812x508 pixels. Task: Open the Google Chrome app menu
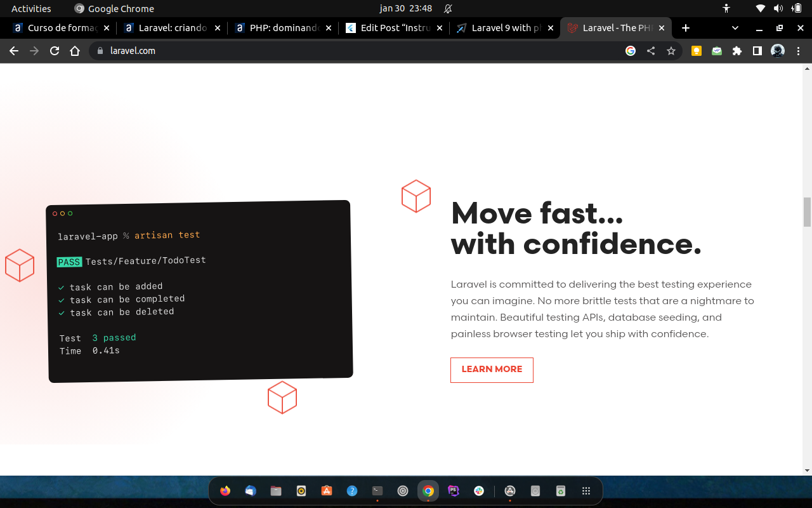tap(114, 8)
